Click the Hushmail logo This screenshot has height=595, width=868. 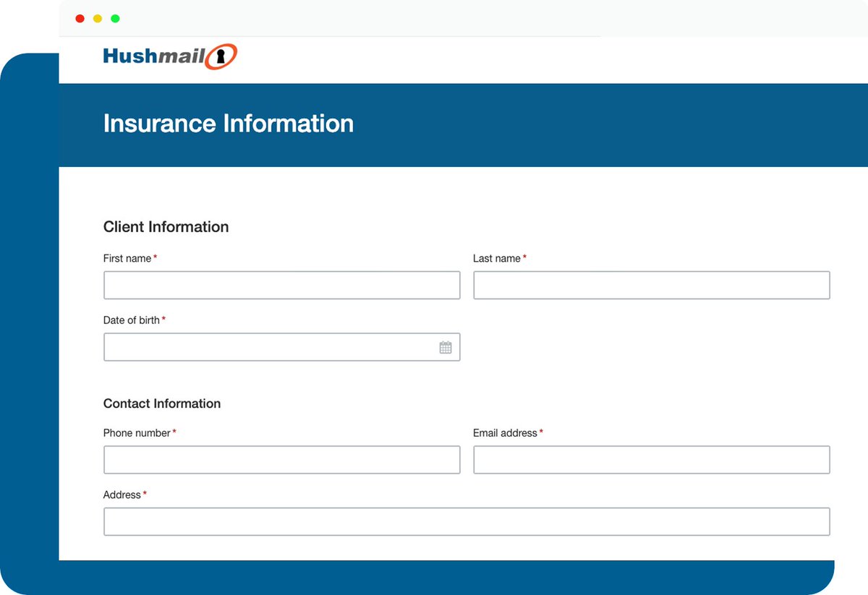pos(170,56)
